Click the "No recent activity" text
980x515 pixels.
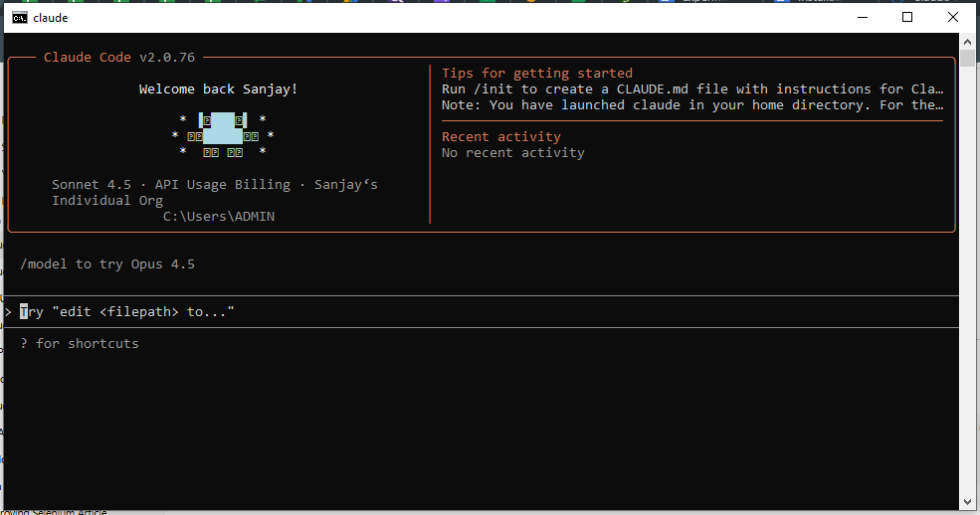click(x=513, y=153)
